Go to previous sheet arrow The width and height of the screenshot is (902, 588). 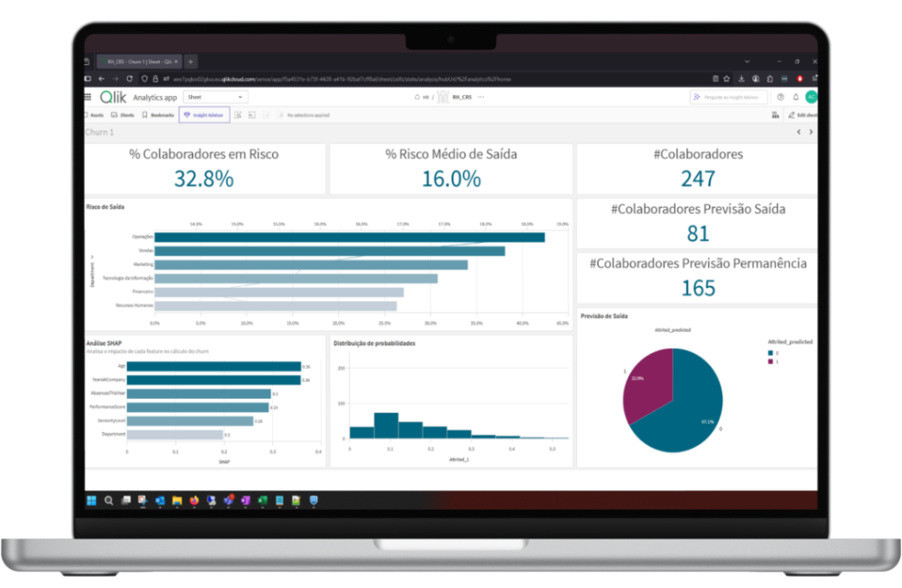798,132
